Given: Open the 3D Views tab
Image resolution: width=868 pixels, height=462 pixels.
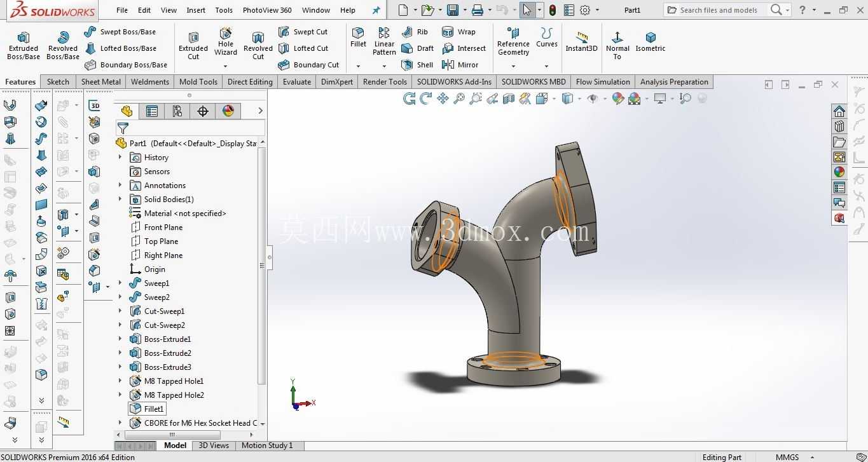Looking at the screenshot, I should coord(214,445).
